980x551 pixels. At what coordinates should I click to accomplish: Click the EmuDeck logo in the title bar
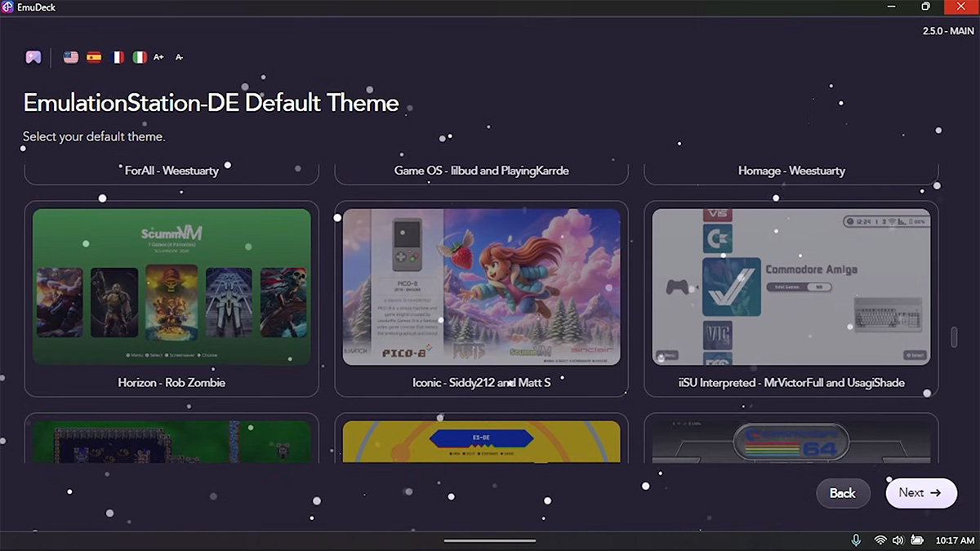pos(8,7)
